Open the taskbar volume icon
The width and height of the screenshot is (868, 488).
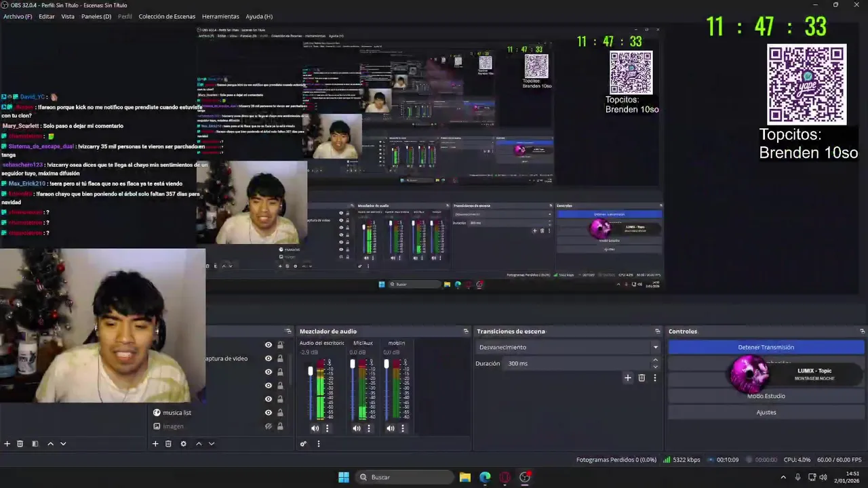click(823, 477)
